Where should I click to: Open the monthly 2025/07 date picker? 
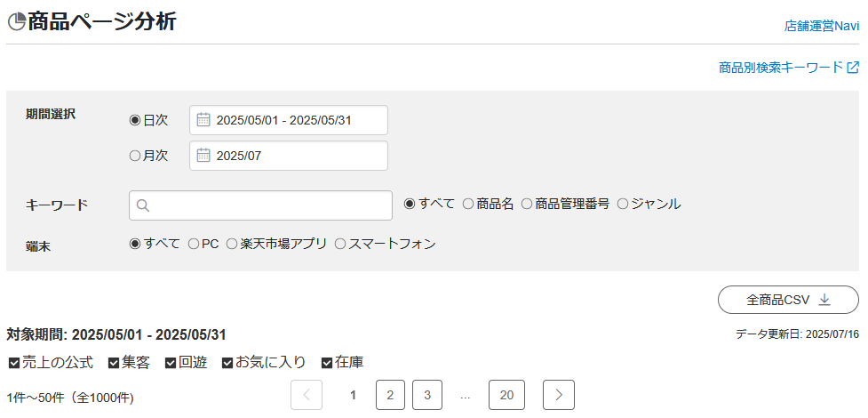tap(289, 156)
